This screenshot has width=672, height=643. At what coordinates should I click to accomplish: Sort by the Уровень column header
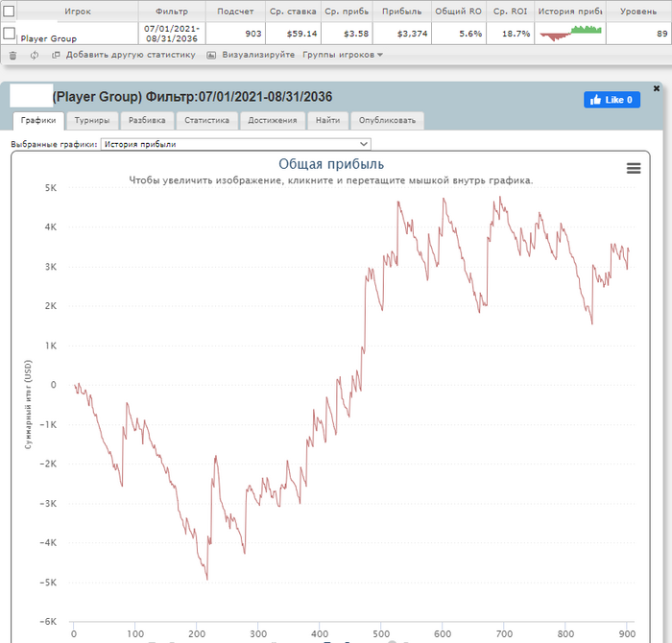[638, 12]
